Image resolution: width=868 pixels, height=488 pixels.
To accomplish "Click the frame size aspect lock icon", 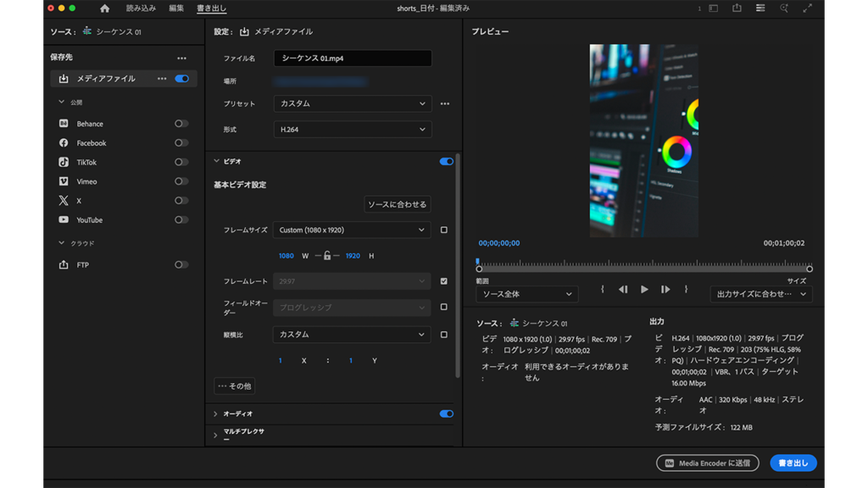I will [x=326, y=256].
